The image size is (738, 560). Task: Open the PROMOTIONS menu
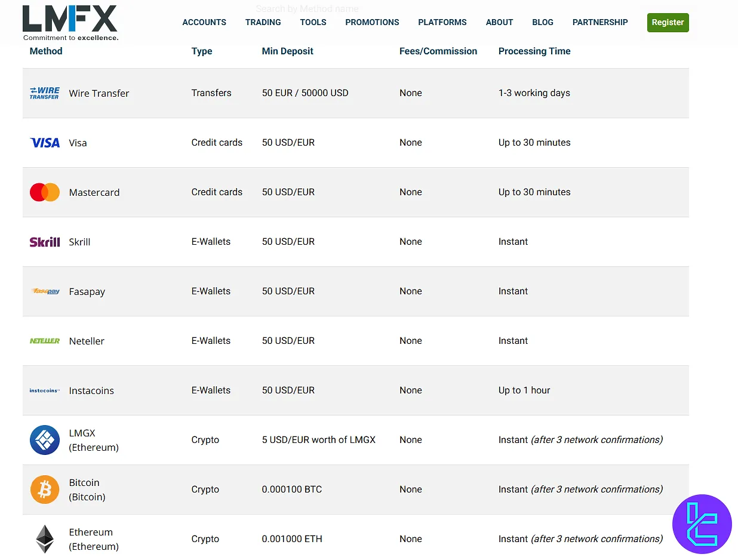click(372, 22)
